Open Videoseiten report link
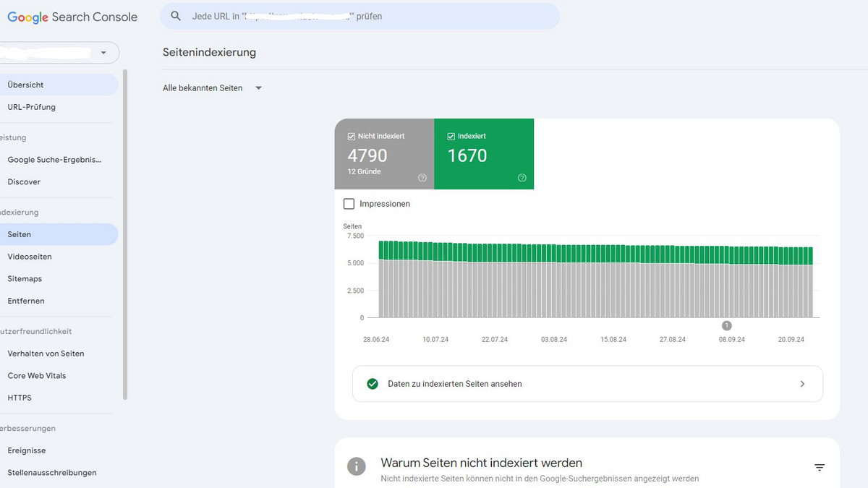 pyautogui.click(x=30, y=257)
